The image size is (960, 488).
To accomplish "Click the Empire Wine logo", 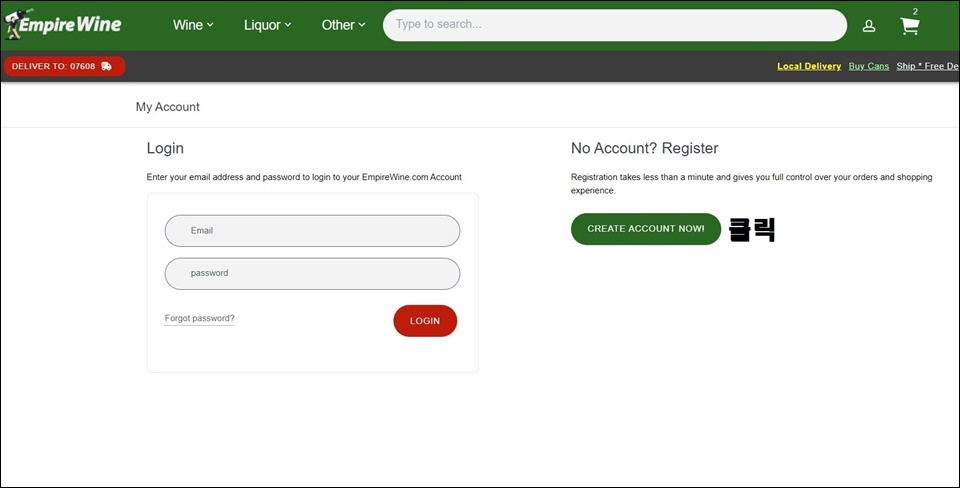I will click(62, 24).
